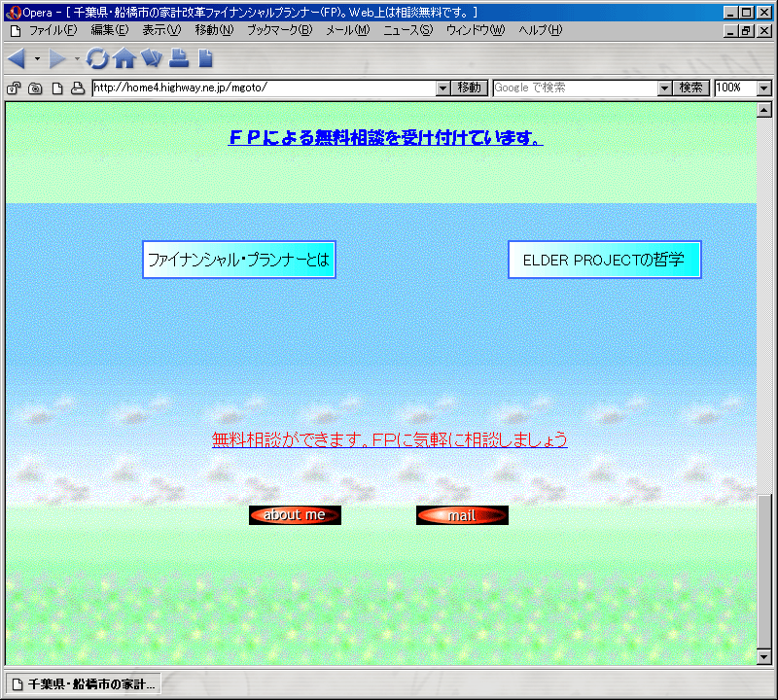Screen dimensions: 778x700
Task: Click the vertical scrollbar up arrow
Action: (x=764, y=110)
